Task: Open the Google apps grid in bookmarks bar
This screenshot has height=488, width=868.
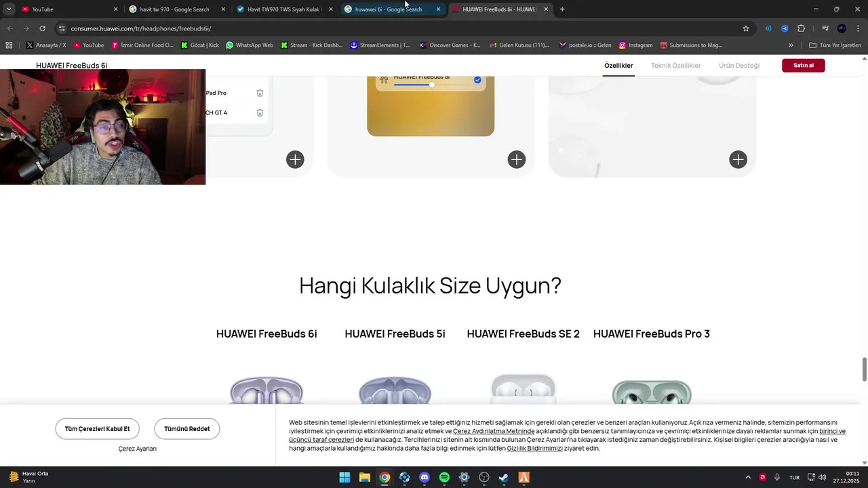Action: (x=9, y=45)
